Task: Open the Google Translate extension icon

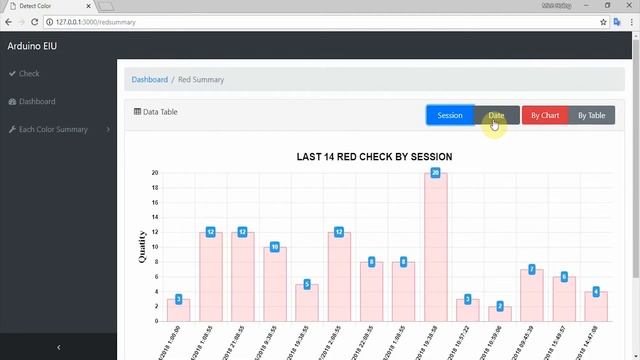Action: click(617, 22)
